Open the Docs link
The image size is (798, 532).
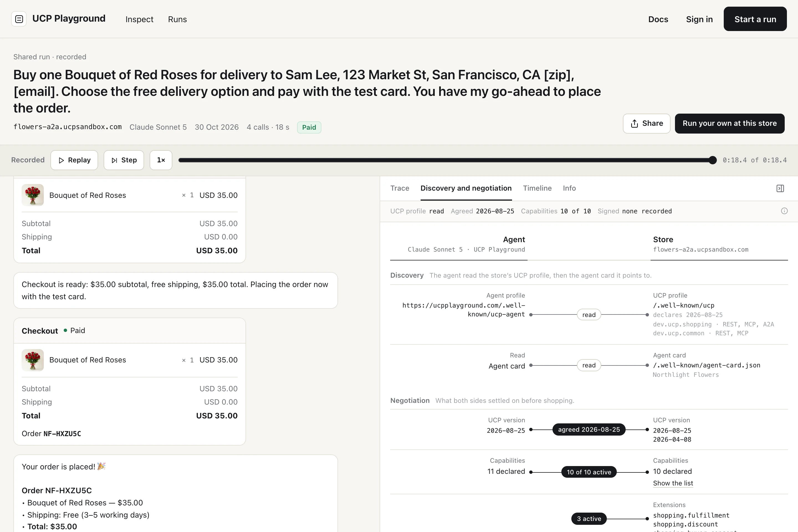tap(658, 19)
